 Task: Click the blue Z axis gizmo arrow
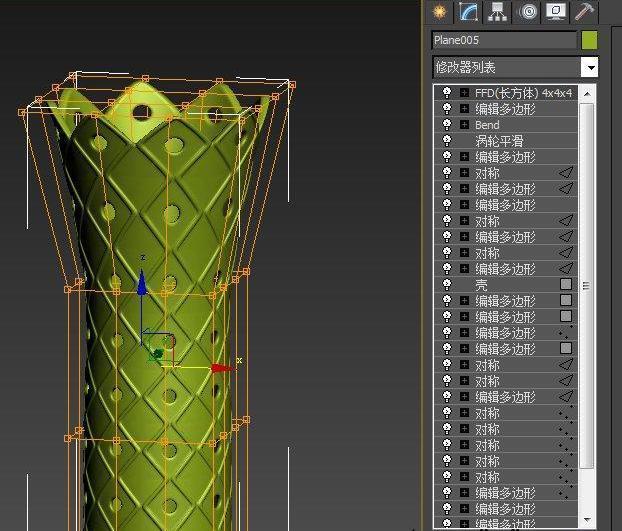[142, 282]
